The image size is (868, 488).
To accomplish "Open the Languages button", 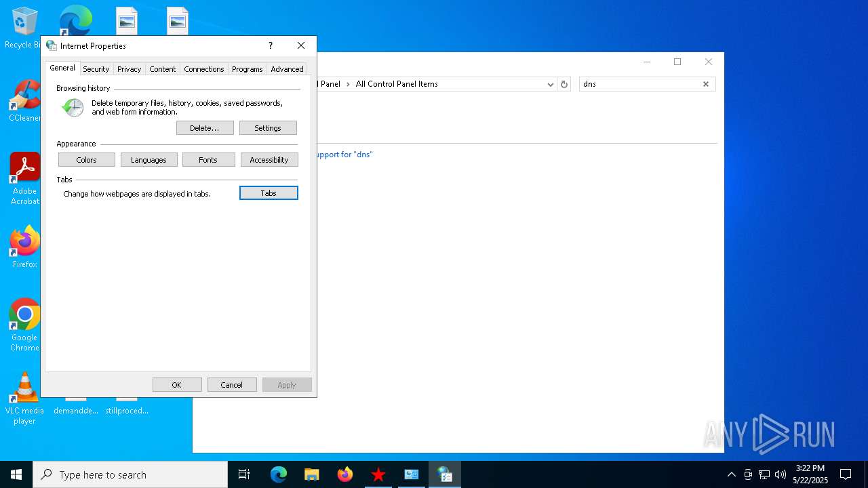I will [x=149, y=160].
